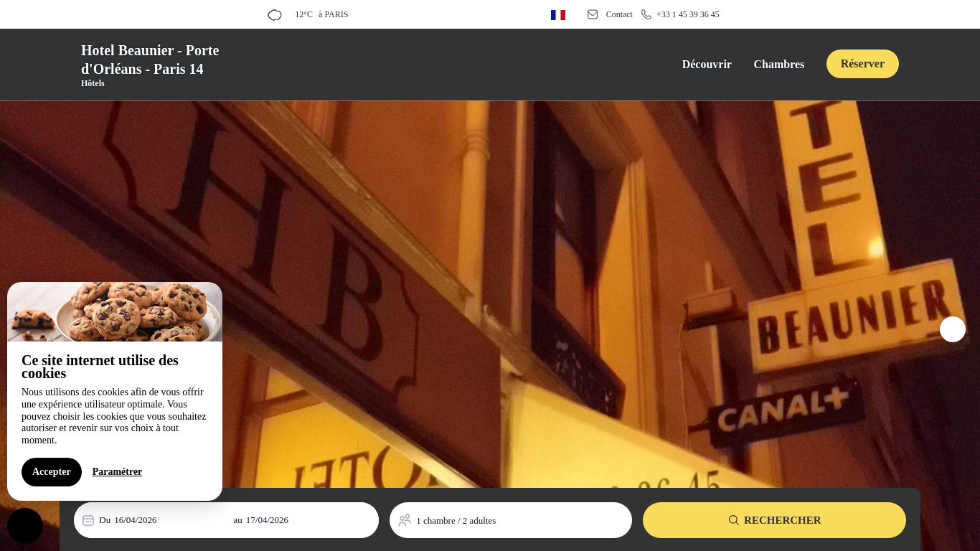The image size is (980, 551).
Task: Click the magnifier icon in Rechercher
Action: pos(734,520)
